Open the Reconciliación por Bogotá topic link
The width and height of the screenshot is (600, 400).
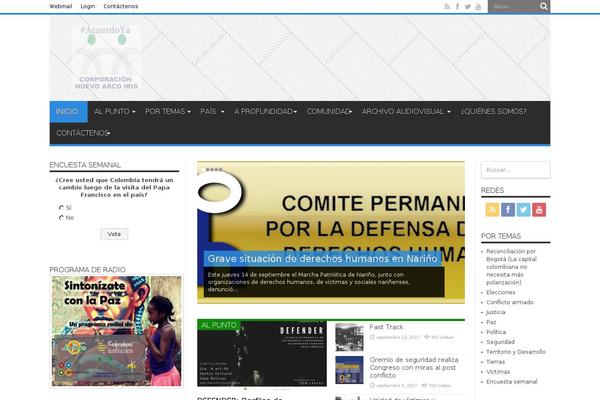coord(511,267)
